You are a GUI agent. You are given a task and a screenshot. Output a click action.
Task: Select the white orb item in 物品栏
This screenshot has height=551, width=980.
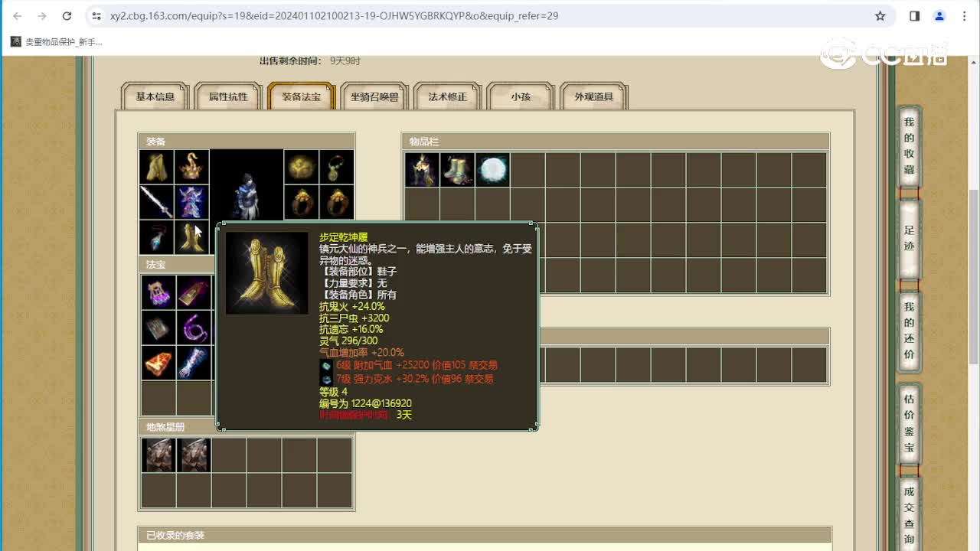click(492, 170)
